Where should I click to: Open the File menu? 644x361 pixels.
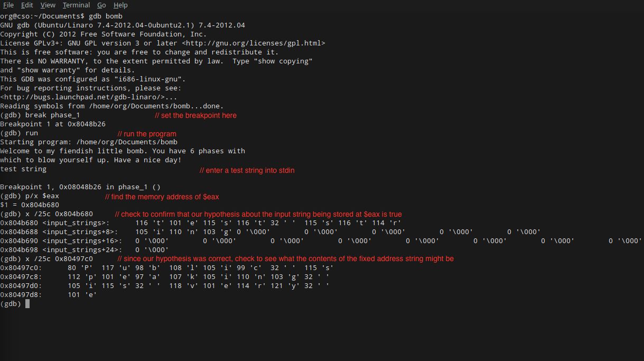tap(8, 5)
